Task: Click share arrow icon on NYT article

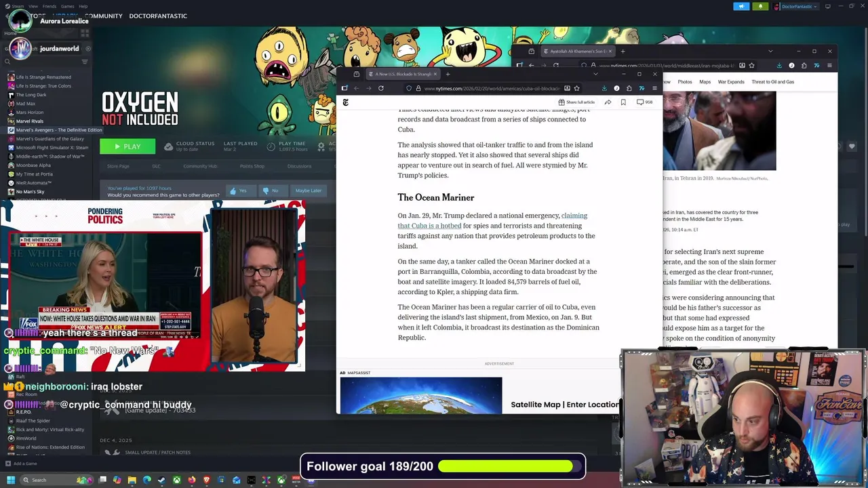Action: [x=608, y=102]
